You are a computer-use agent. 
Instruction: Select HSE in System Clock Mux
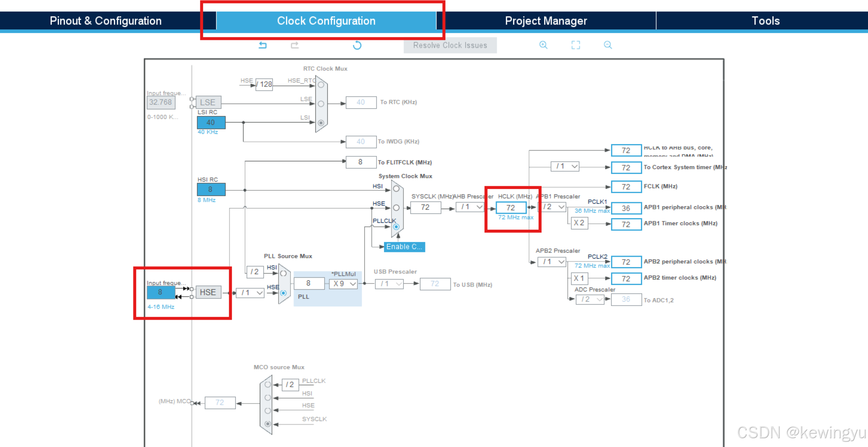click(x=396, y=208)
